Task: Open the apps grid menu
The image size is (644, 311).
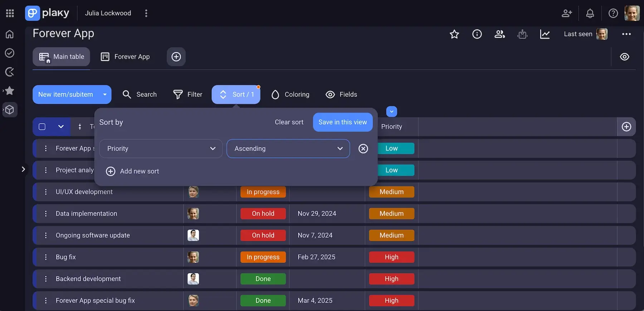Action: [10, 13]
